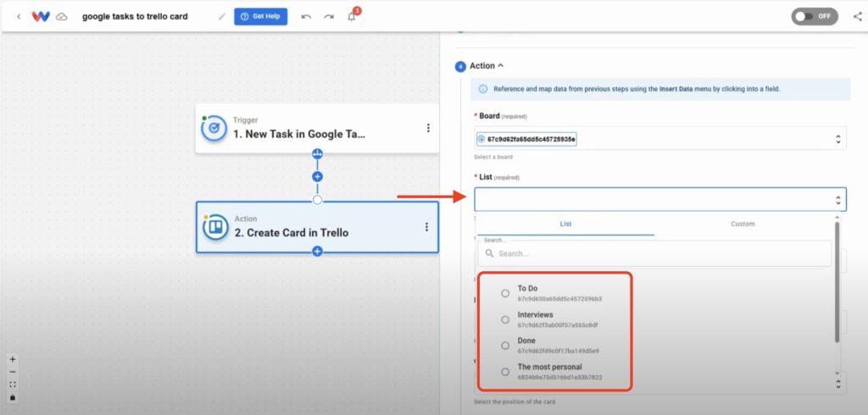Click the list Search field

pos(654,253)
